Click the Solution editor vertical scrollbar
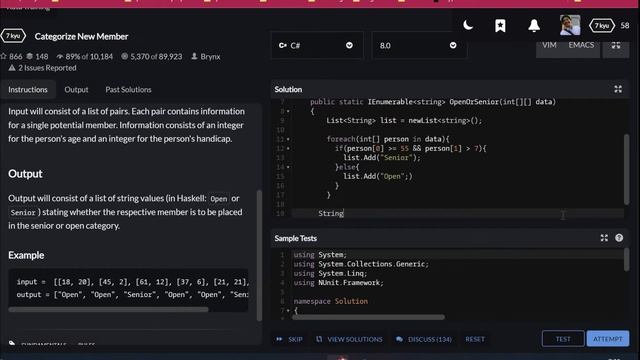This screenshot has width=640, height=360. coord(627,169)
